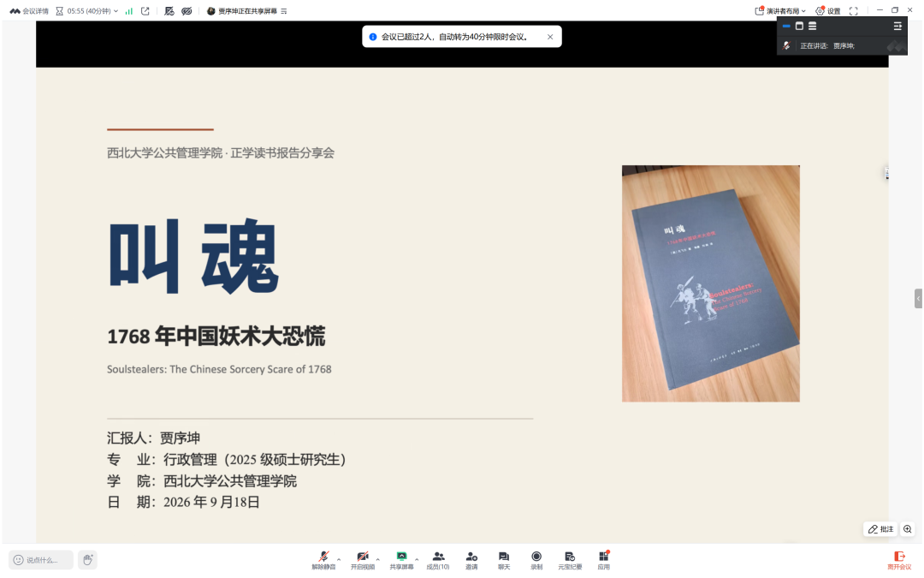Screen dimensions: 924x578
Task: Open the 批注 annotation tool
Action: 880,529
